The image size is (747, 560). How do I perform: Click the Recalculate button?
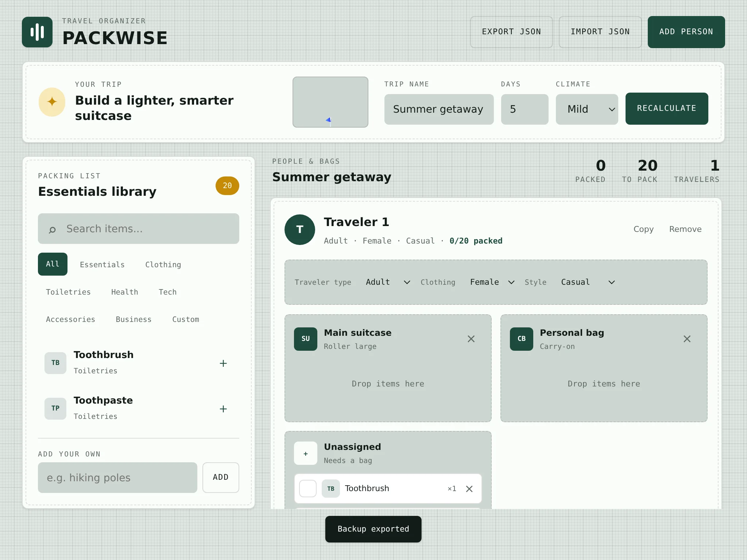click(667, 109)
